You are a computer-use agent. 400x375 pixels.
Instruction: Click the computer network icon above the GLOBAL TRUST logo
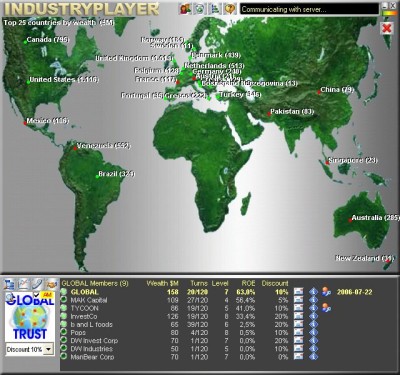(x=9, y=284)
